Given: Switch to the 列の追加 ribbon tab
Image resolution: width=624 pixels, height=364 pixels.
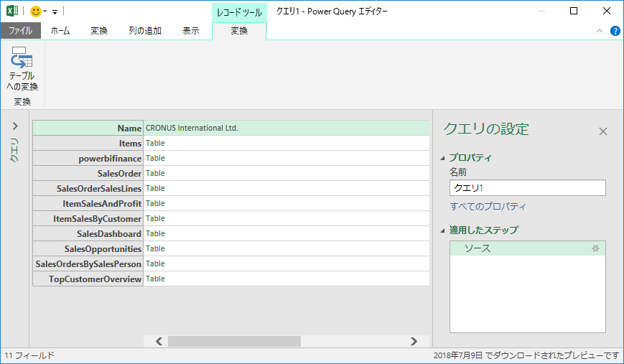Looking at the screenshot, I should coord(145,31).
